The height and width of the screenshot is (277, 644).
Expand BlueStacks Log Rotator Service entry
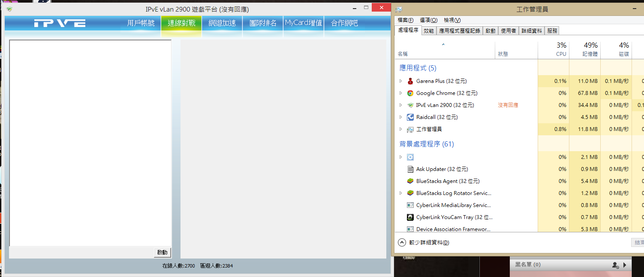tap(400, 193)
